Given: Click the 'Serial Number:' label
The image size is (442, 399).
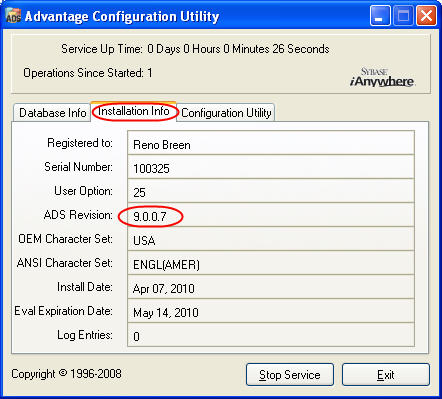Looking at the screenshot, I should pyautogui.click(x=79, y=167).
